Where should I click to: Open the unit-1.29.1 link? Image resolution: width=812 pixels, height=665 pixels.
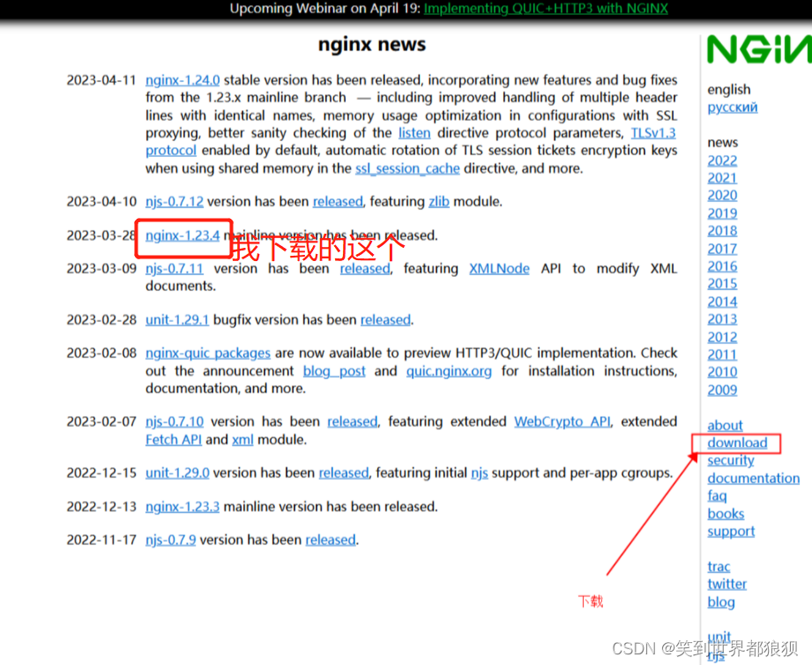pyautogui.click(x=177, y=320)
